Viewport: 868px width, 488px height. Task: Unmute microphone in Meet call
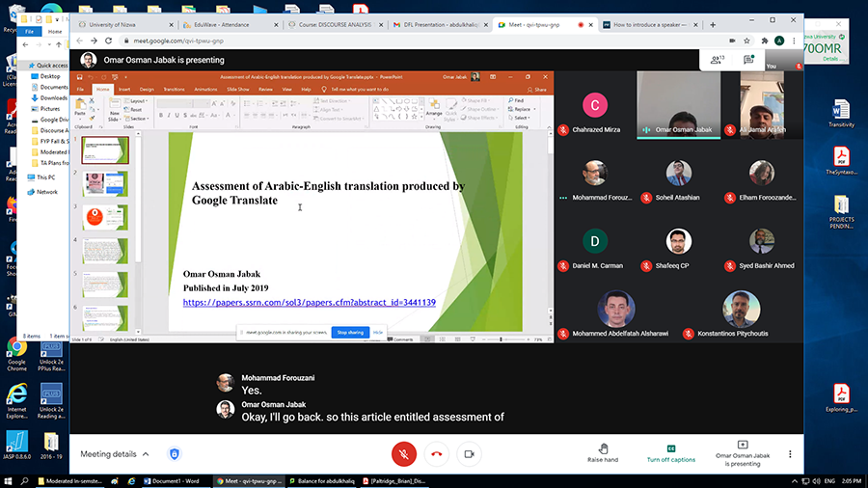[x=404, y=454]
